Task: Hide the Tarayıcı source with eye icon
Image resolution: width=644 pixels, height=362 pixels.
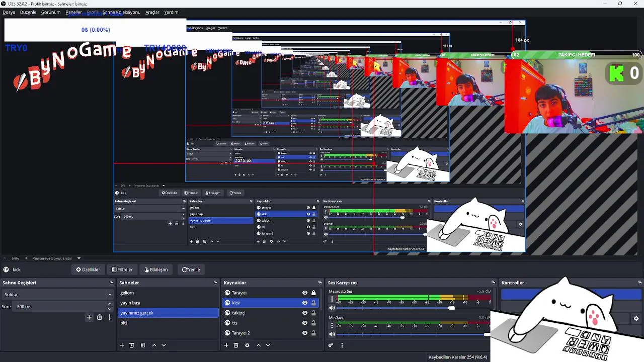Action: (304, 293)
